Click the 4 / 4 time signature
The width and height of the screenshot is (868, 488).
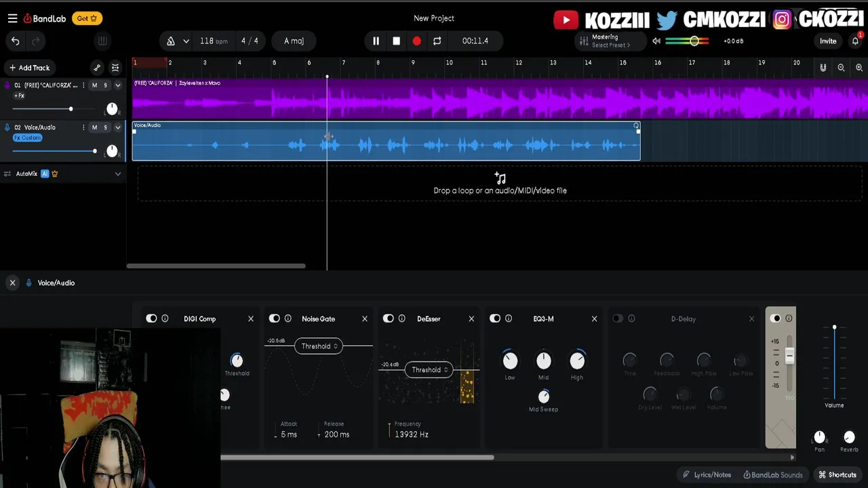coord(250,41)
